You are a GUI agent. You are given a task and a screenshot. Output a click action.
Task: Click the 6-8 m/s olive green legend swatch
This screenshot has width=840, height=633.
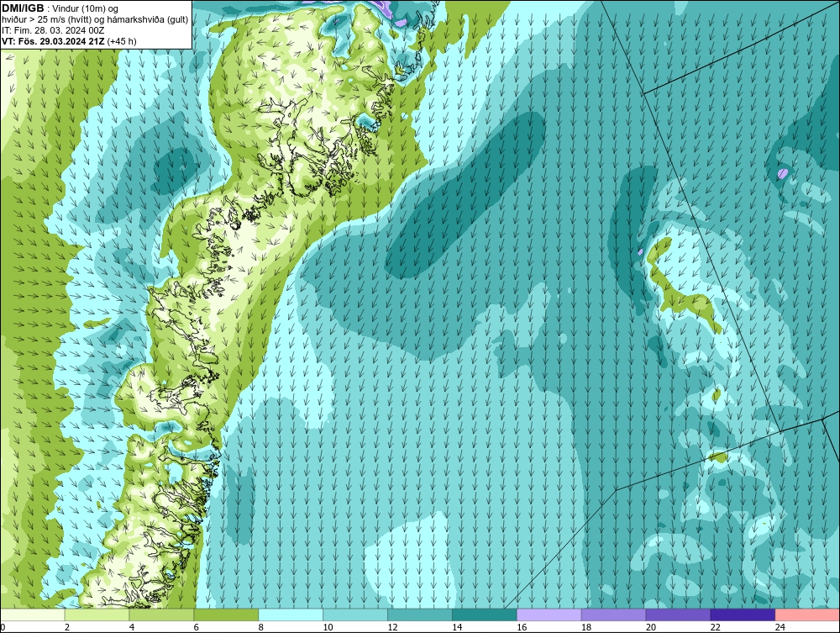click(x=226, y=615)
